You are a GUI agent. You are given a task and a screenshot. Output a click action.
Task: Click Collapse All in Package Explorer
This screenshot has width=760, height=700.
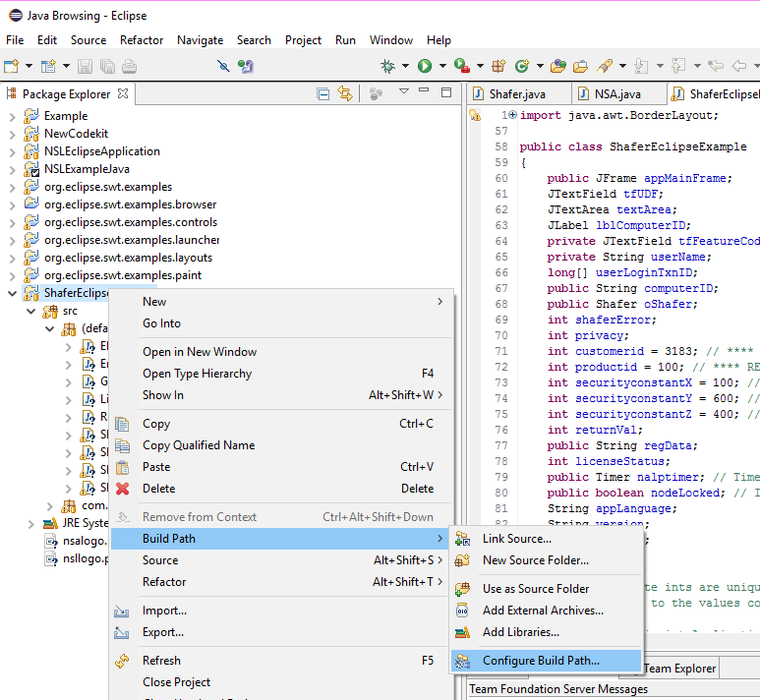(x=322, y=93)
